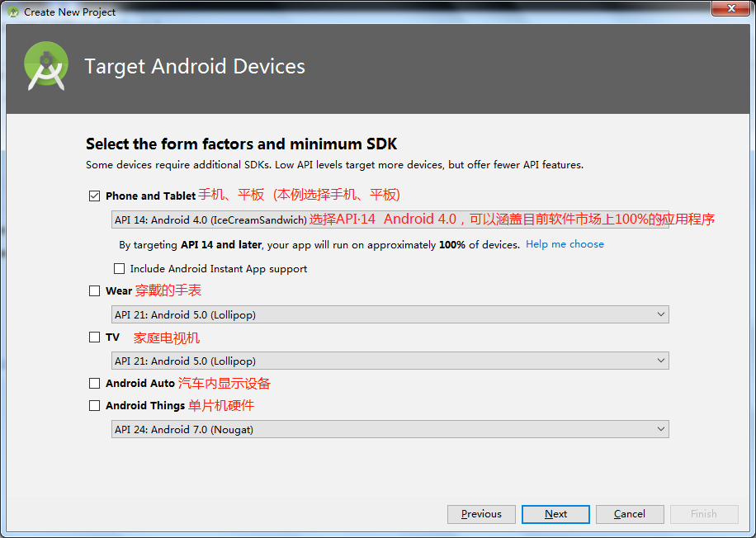Click the Android Studio logo in header
This screenshot has height=538, width=756.
click(45, 66)
